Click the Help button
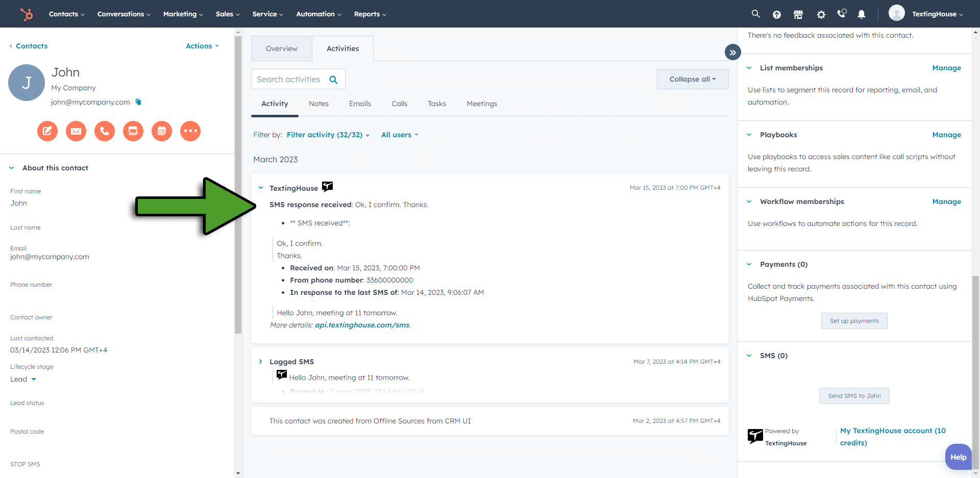Viewport: 980px width, 478px height. click(958, 457)
